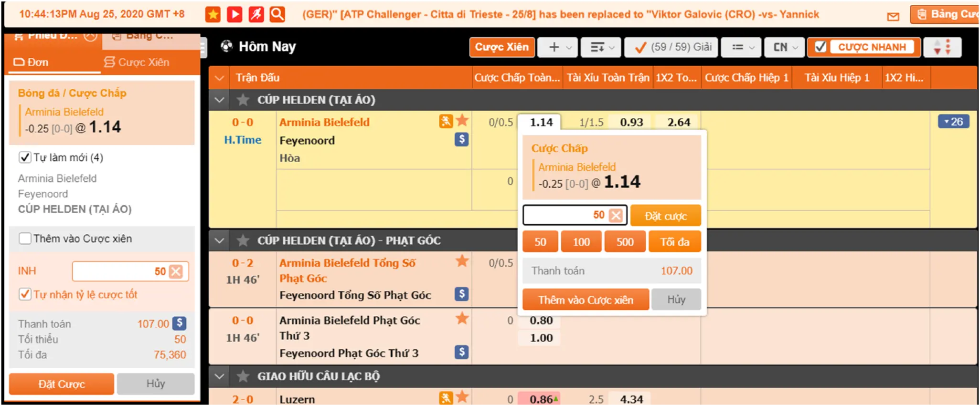Select the 1.00 corner odds
Screen dimensions: 980x405
click(541, 338)
